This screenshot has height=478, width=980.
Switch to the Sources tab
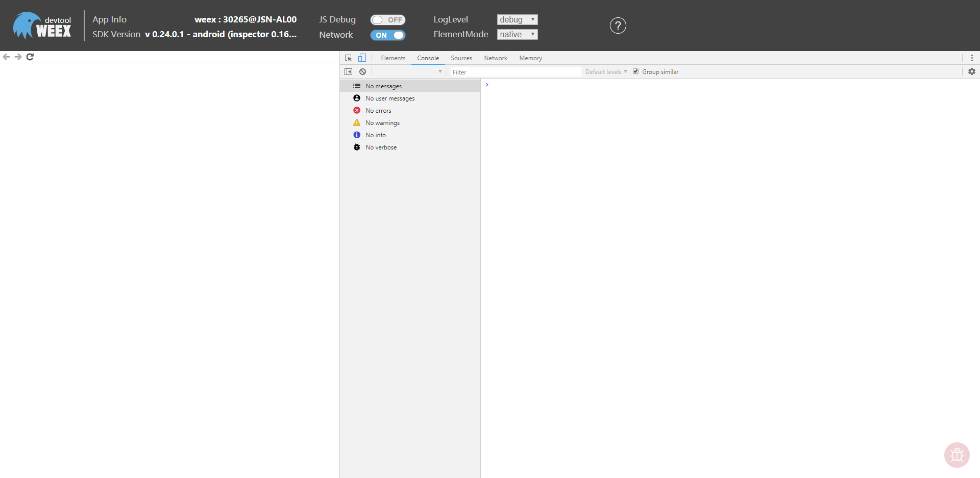pyautogui.click(x=461, y=58)
